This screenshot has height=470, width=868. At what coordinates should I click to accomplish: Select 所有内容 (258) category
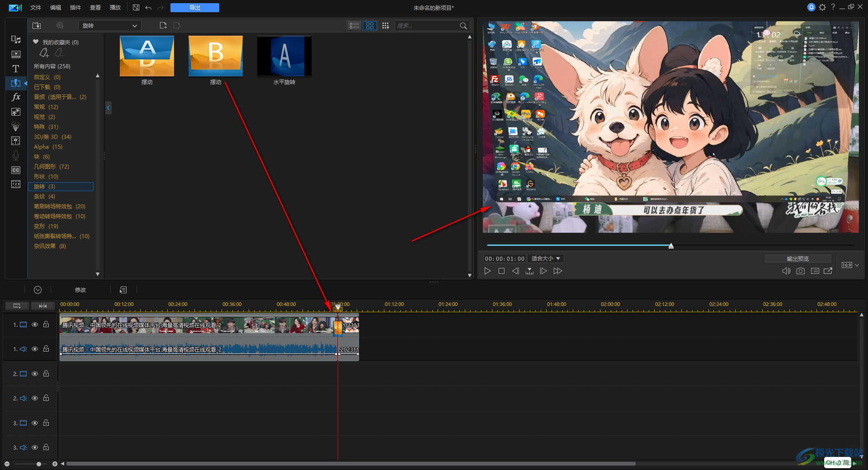pos(52,66)
